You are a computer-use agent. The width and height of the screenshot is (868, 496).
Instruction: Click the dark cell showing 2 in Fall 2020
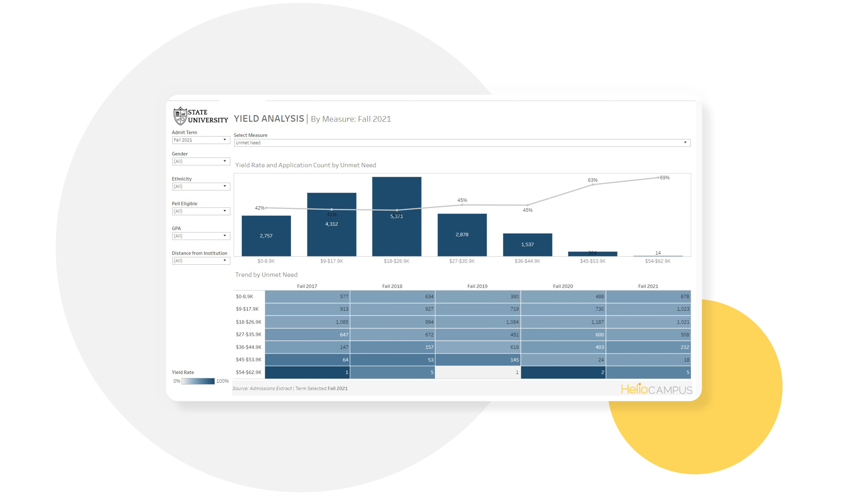coord(563,372)
